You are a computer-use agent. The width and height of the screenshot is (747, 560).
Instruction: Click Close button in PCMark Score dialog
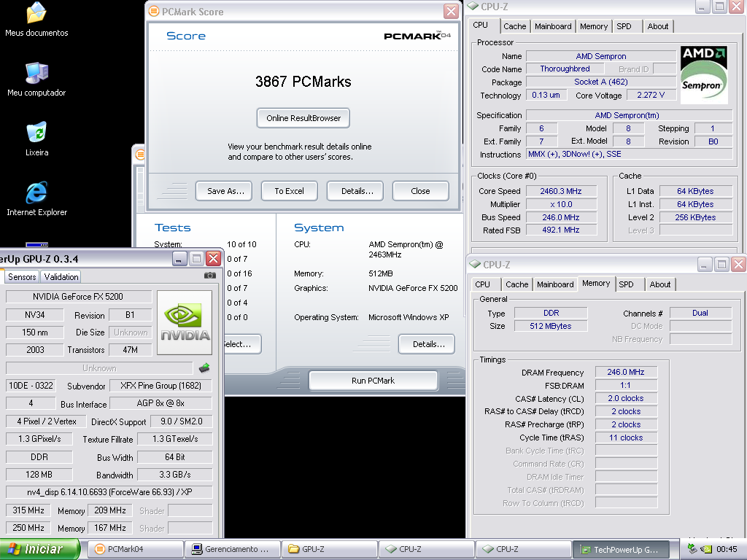[x=421, y=191]
